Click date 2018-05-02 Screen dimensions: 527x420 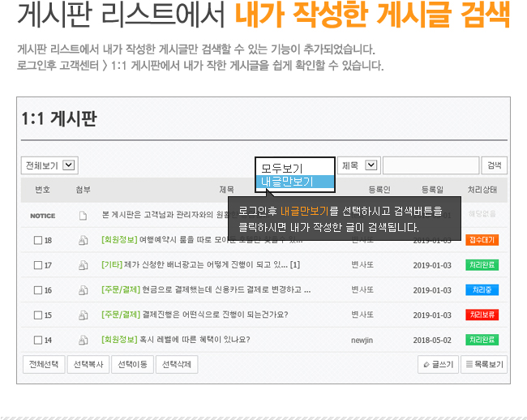tap(432, 340)
